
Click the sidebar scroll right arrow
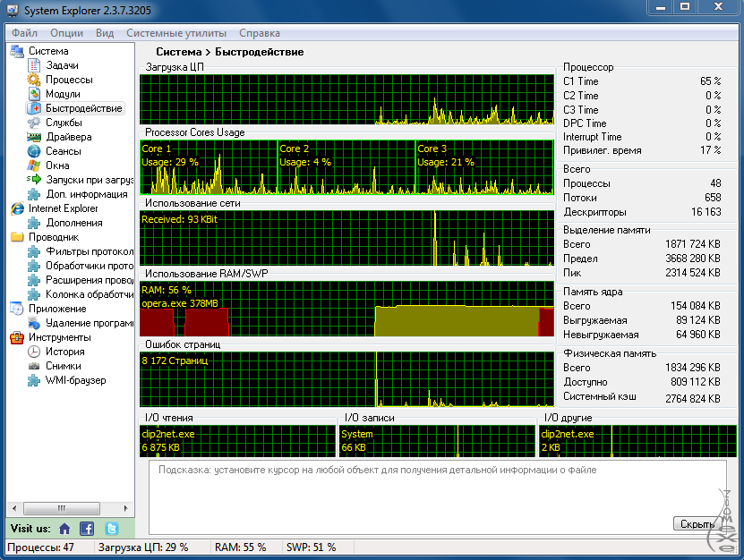(x=125, y=508)
